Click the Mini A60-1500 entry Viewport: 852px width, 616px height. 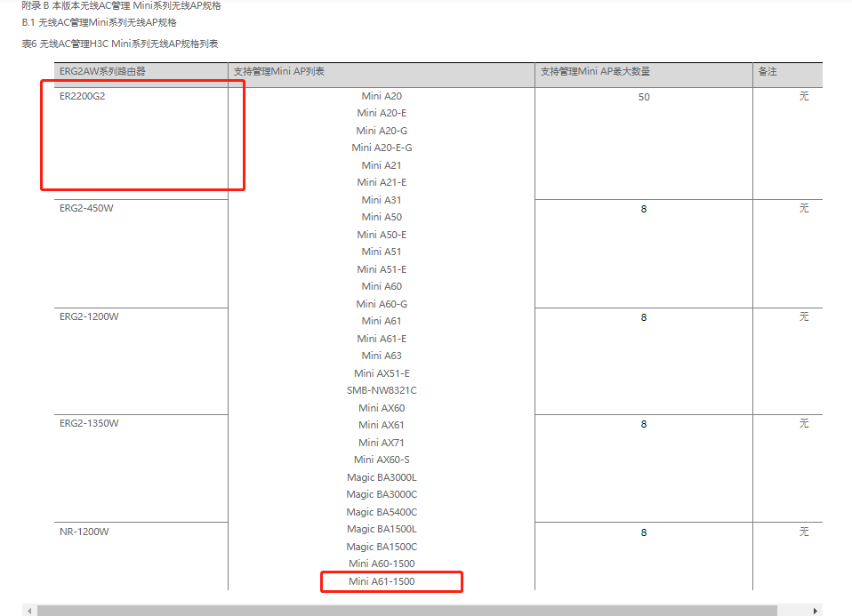pos(382,564)
